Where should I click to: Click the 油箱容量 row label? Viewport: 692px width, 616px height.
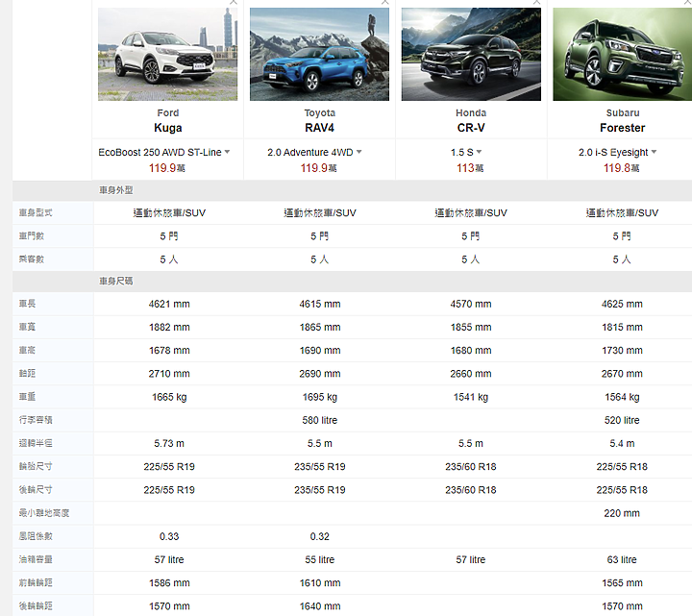click(36, 559)
